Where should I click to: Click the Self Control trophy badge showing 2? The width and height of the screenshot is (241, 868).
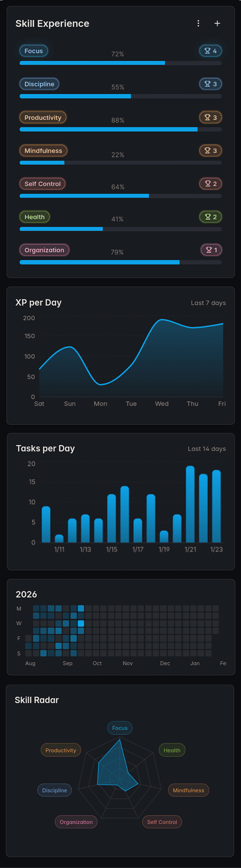click(x=210, y=184)
